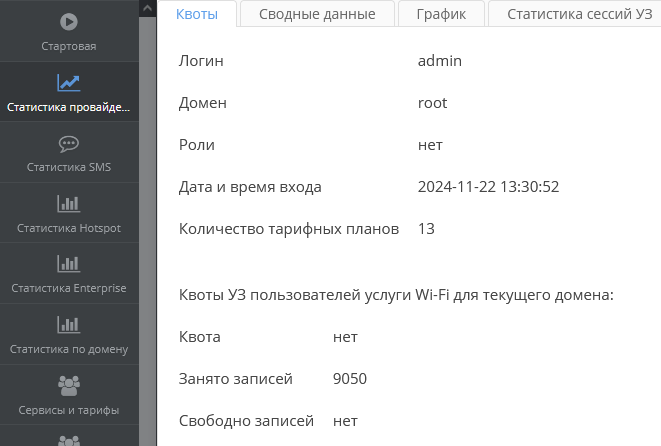
Task: Click the login date and time value
Action: tap(488, 187)
